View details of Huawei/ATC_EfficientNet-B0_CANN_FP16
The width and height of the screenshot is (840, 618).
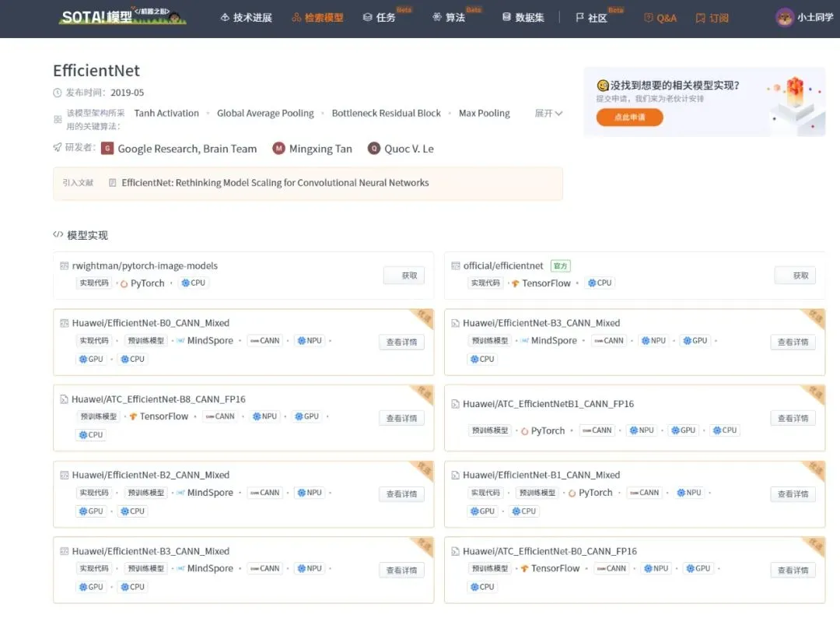pos(793,571)
